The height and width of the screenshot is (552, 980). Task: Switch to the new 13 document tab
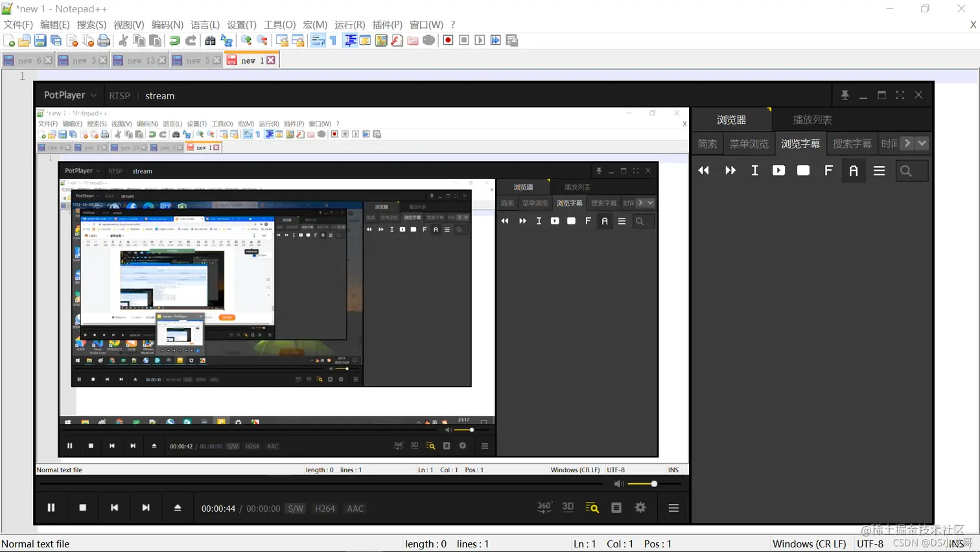[140, 60]
